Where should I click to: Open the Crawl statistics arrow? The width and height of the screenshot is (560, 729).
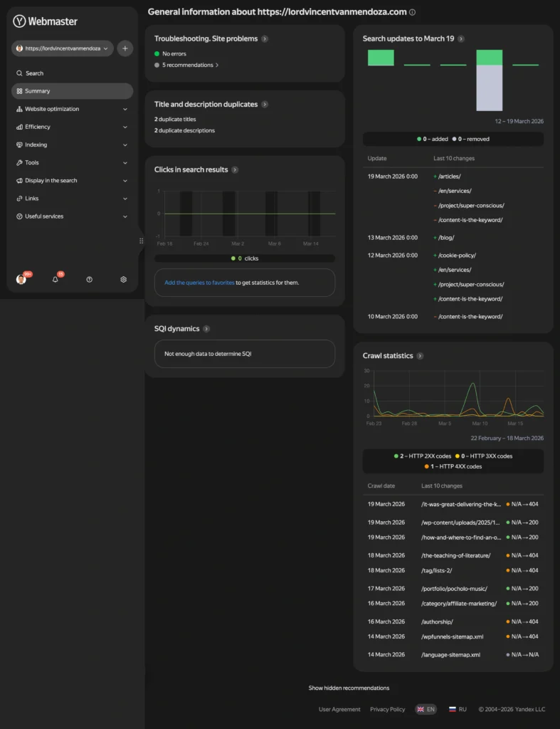pyautogui.click(x=420, y=356)
